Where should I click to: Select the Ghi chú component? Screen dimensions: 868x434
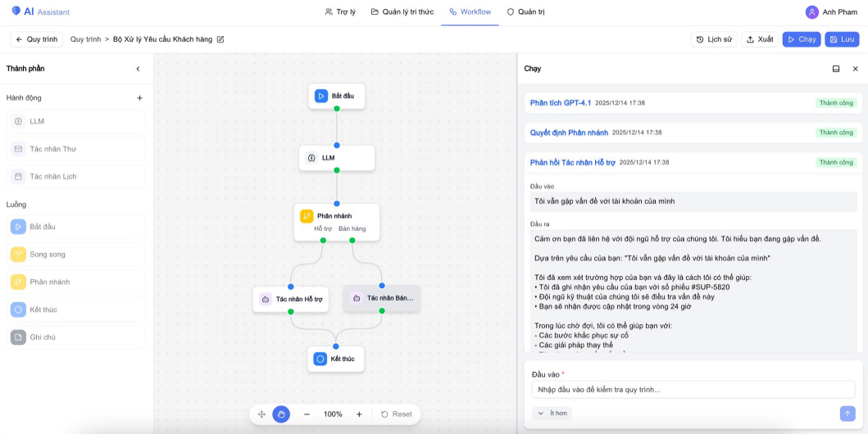pyautogui.click(x=76, y=337)
